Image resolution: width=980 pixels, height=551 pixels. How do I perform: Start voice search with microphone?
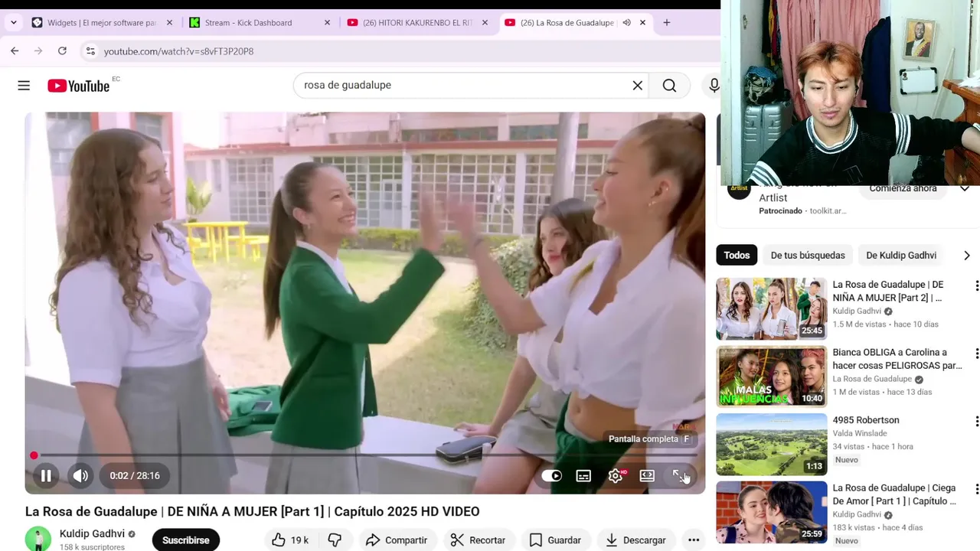pos(713,85)
